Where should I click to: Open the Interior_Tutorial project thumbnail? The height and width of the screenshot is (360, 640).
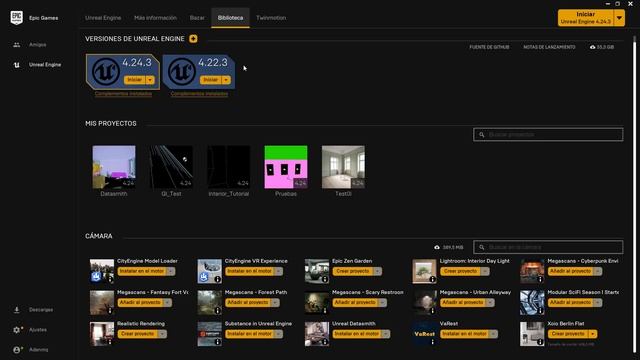click(229, 167)
